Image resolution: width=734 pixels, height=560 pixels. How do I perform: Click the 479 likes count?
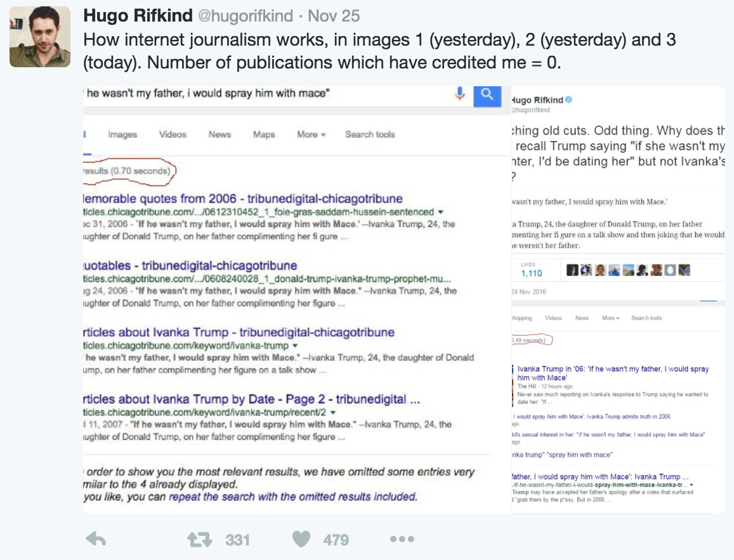point(336,540)
